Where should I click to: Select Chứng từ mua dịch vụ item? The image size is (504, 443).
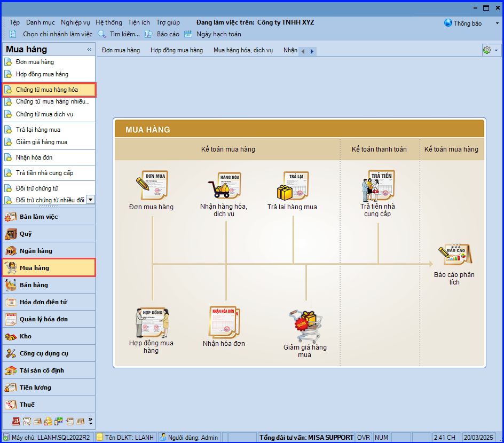point(44,114)
